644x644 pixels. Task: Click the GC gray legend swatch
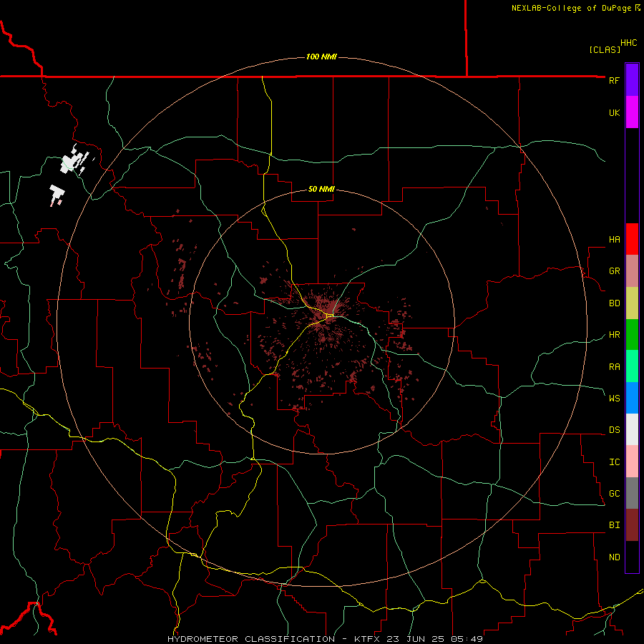(632, 493)
